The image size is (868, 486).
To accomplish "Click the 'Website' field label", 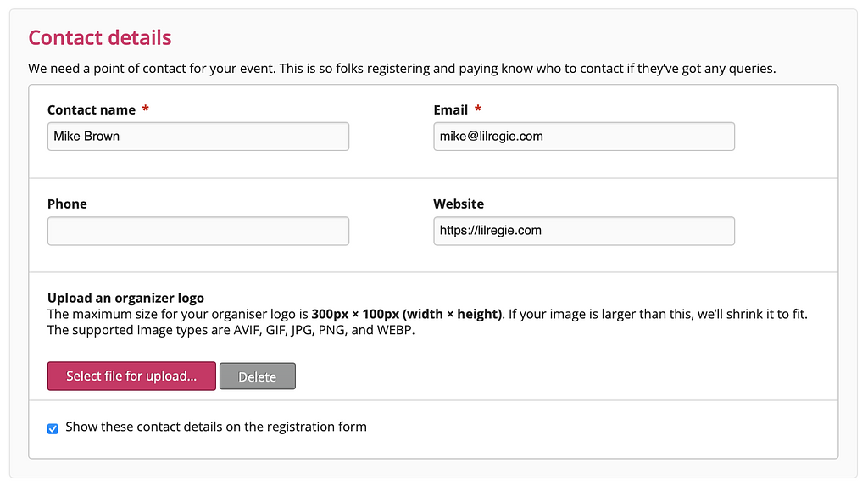I will pyautogui.click(x=459, y=204).
